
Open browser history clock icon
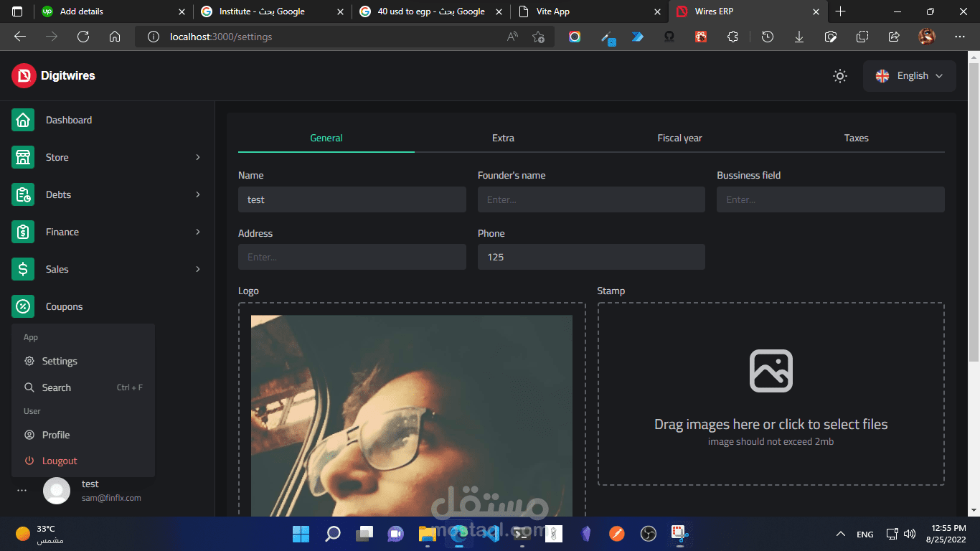point(768,37)
